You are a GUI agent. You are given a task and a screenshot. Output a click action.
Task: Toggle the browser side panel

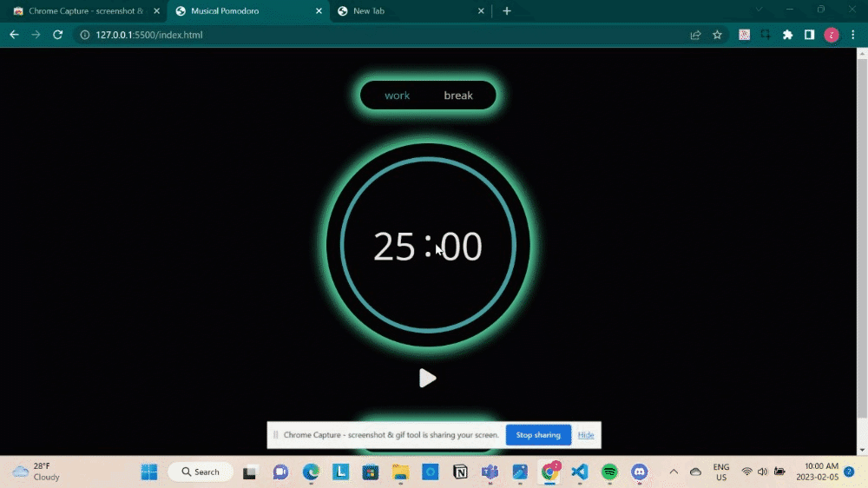(x=809, y=35)
